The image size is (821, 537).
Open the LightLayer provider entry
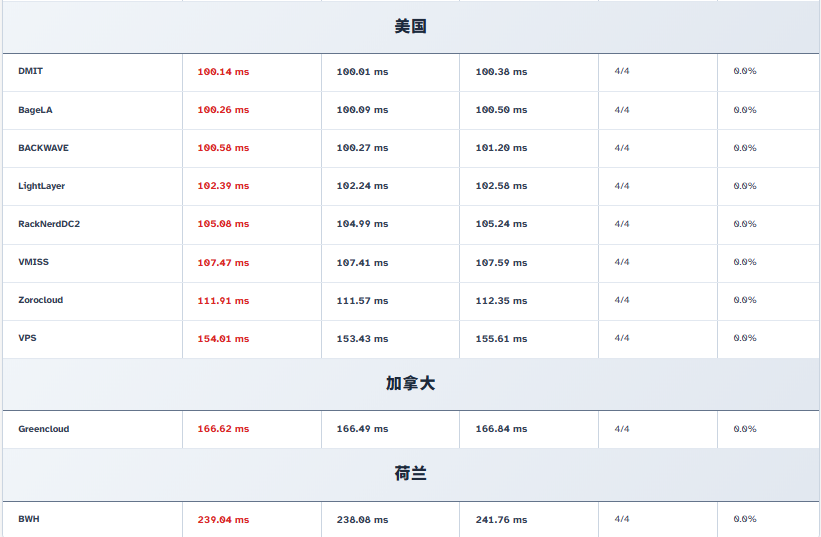click(x=41, y=185)
